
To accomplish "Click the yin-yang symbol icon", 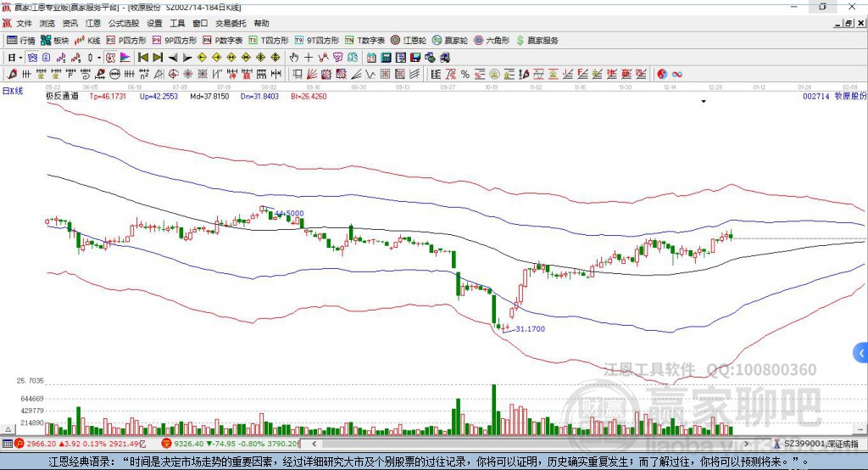I will coord(662,75).
